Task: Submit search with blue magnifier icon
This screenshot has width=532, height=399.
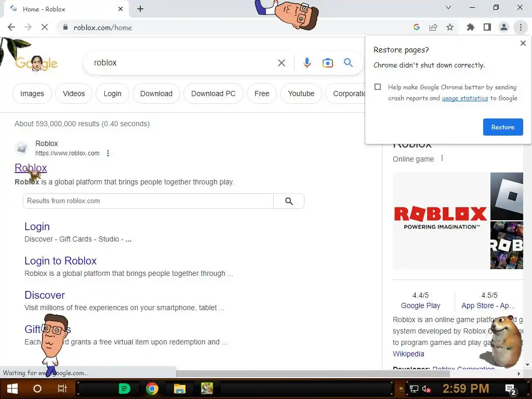Action: (348, 62)
